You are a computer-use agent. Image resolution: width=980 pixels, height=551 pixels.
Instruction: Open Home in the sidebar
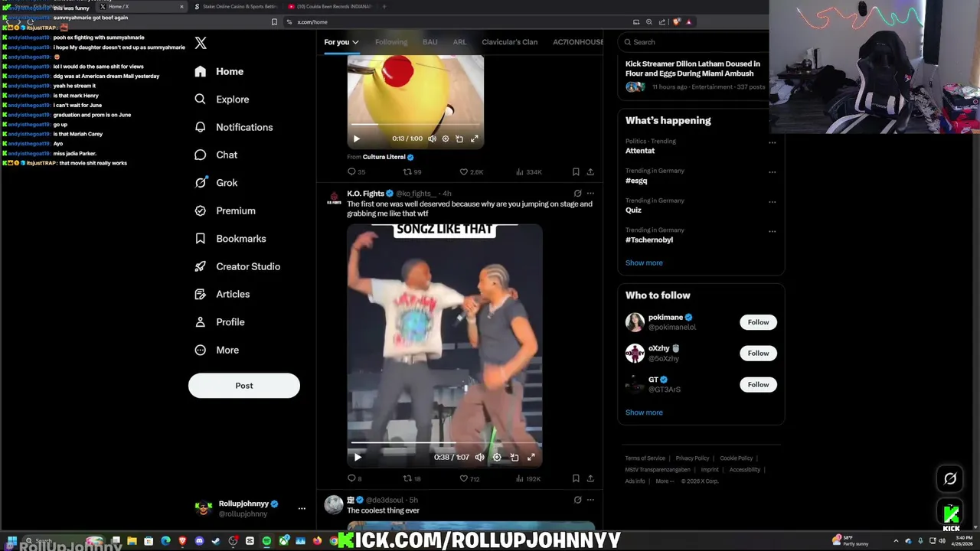click(219, 71)
